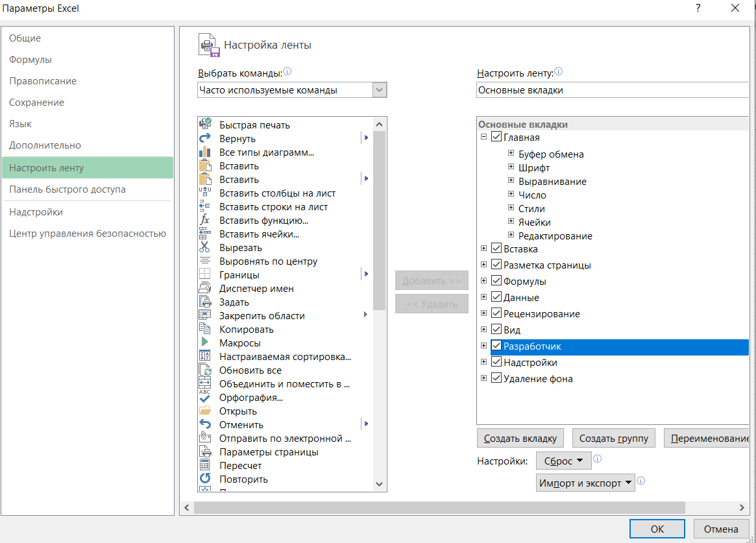Click the Орфография spellcheck icon
Image resolution: width=756 pixels, height=543 pixels.
click(x=206, y=396)
